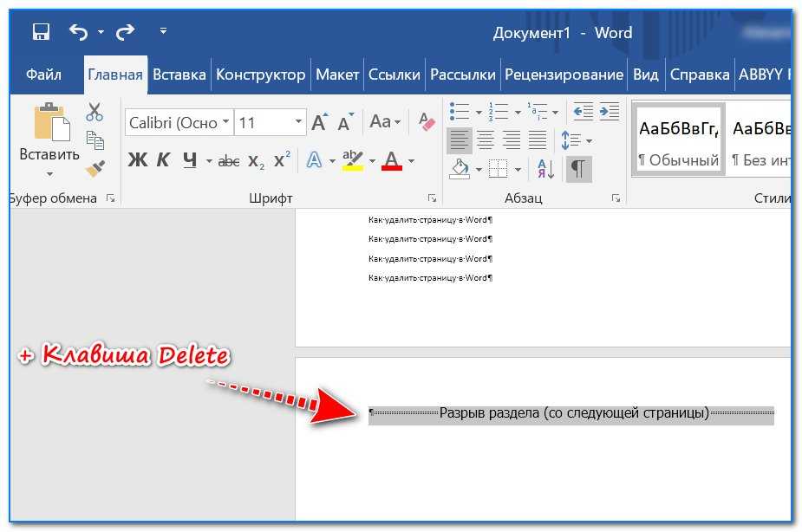Apply multilevel list

click(537, 112)
